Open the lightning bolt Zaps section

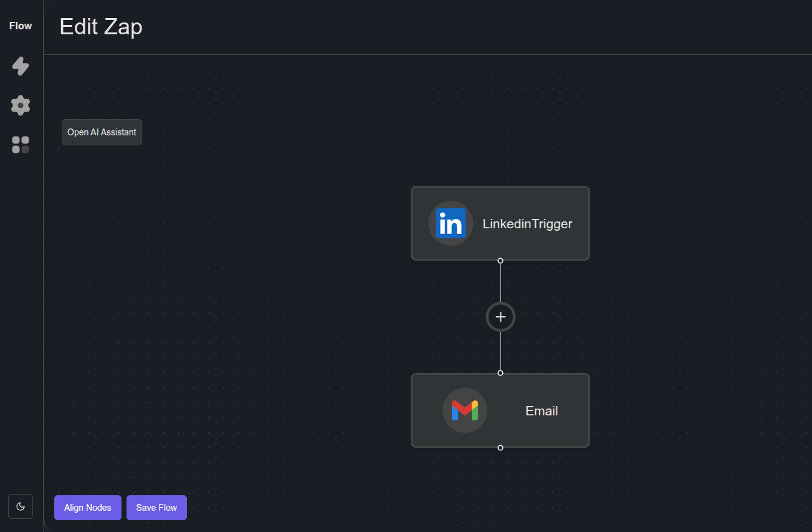click(x=21, y=66)
